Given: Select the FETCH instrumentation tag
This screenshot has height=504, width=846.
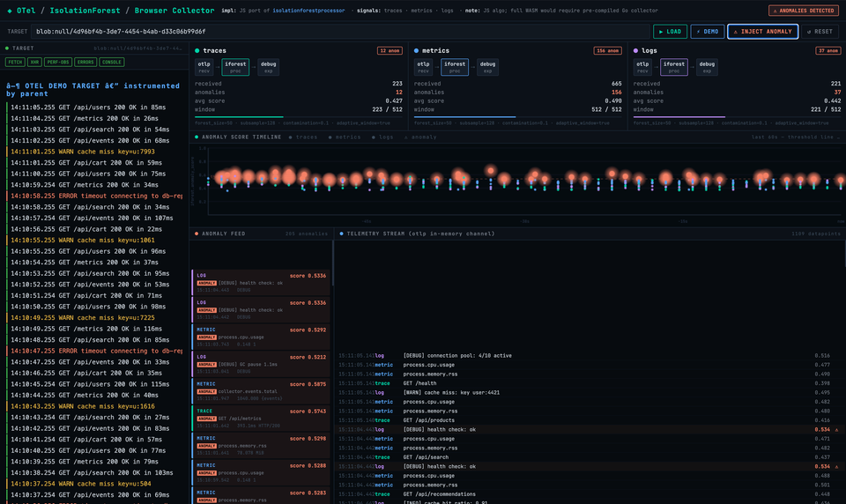Looking at the screenshot, I should [15, 62].
